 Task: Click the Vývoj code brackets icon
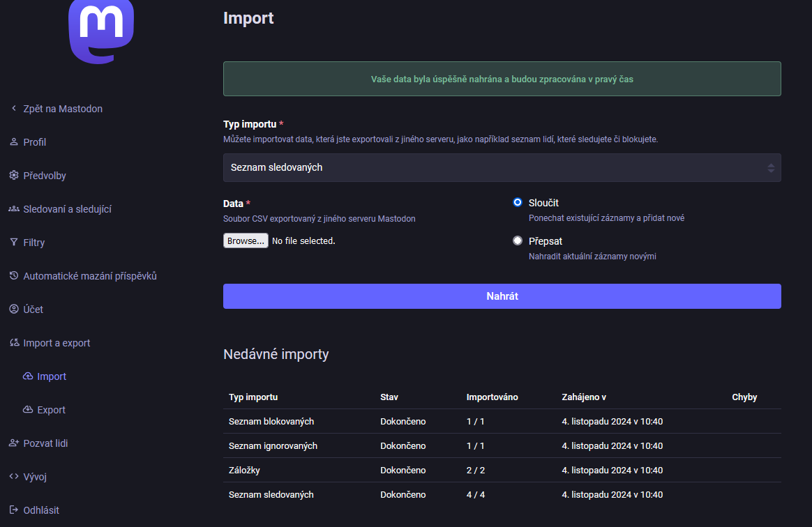14,477
